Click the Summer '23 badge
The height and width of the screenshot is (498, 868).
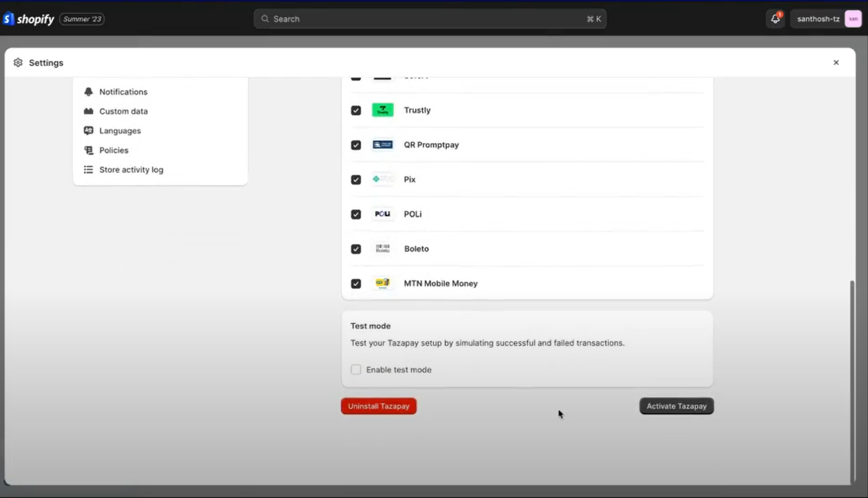tap(82, 19)
